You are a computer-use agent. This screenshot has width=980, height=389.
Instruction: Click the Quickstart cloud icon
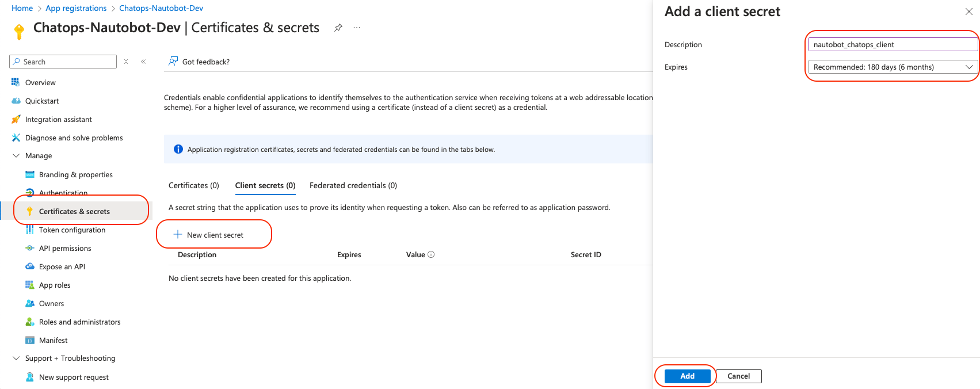click(16, 101)
